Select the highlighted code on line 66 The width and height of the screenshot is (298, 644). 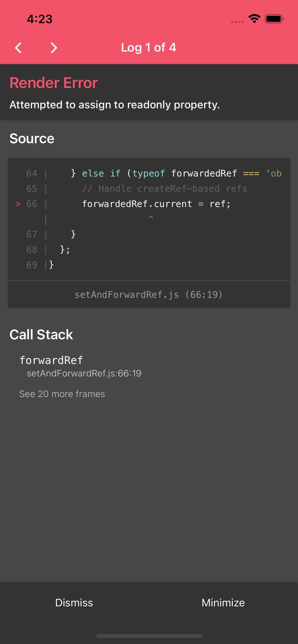(x=156, y=204)
